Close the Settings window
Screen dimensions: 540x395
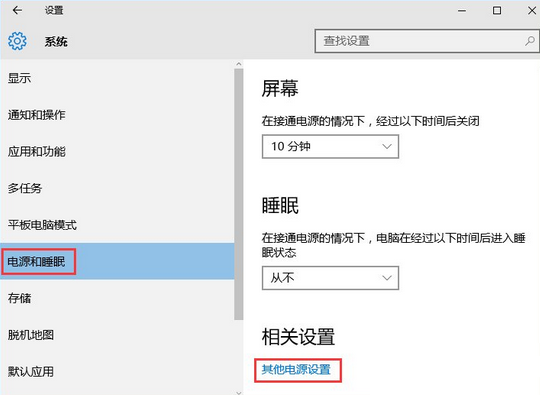(x=532, y=11)
